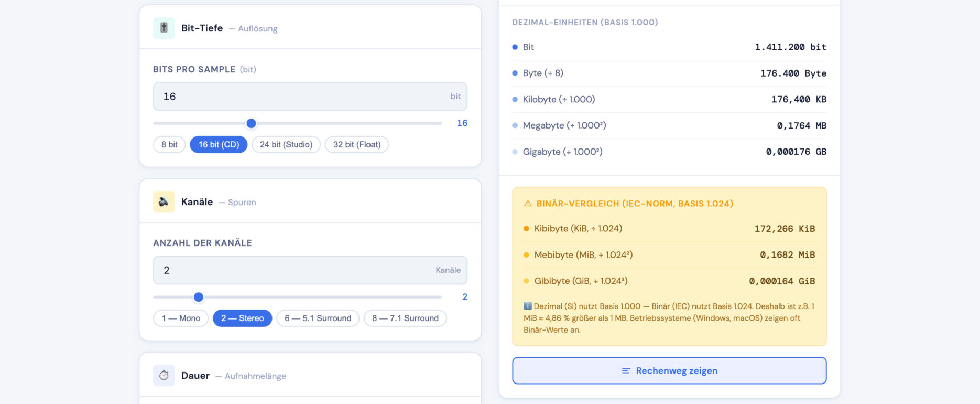Select the 8 bit preset
This screenshot has width=980, height=404.
(x=169, y=145)
